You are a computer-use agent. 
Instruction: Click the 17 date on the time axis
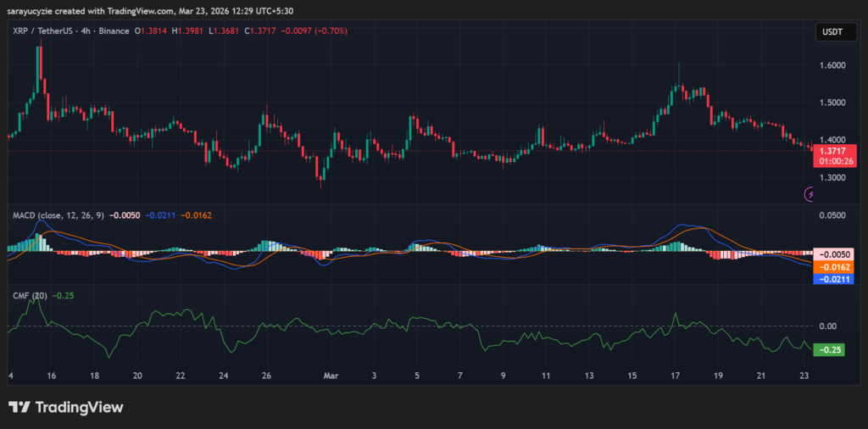[x=676, y=375]
